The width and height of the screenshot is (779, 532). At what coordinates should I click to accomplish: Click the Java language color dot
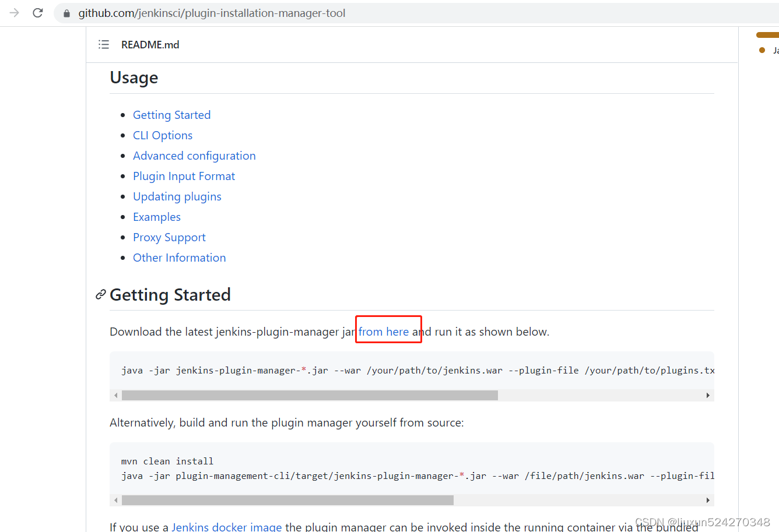pyautogui.click(x=762, y=50)
